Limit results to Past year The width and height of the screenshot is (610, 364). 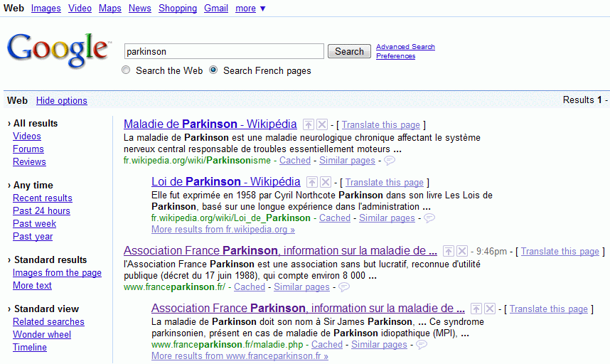[x=33, y=237]
